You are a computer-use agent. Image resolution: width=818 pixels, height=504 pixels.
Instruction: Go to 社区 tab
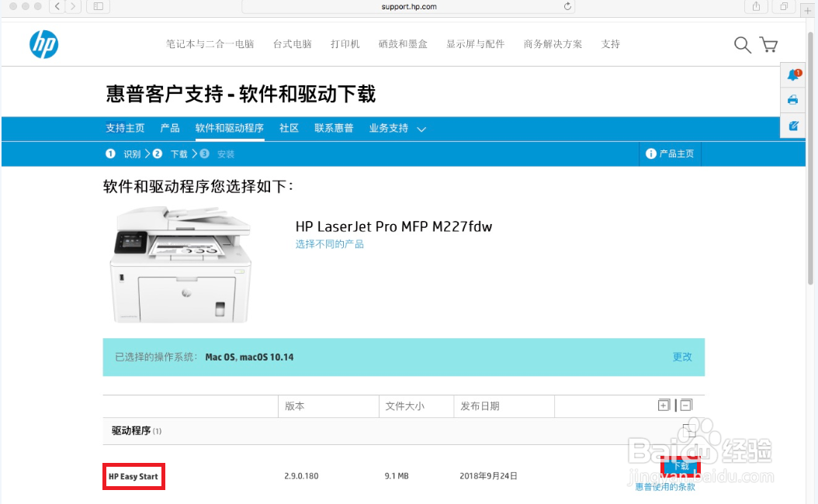point(289,128)
